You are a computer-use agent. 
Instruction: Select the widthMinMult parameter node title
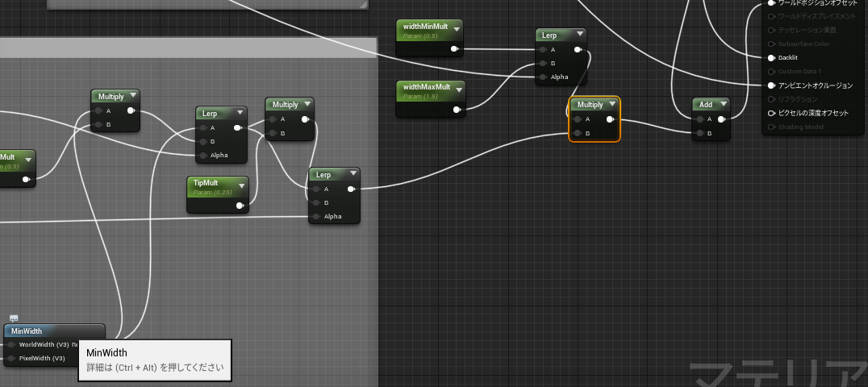[x=426, y=26]
